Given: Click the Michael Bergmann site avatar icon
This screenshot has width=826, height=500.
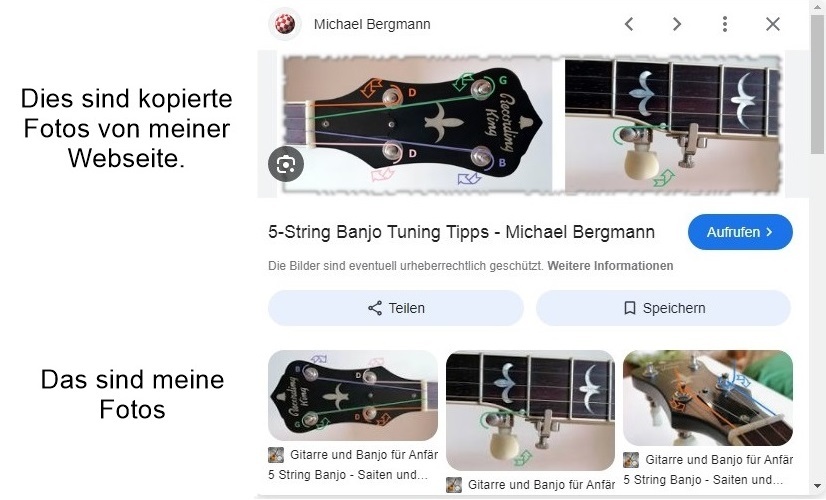Looking at the screenshot, I should point(285,24).
